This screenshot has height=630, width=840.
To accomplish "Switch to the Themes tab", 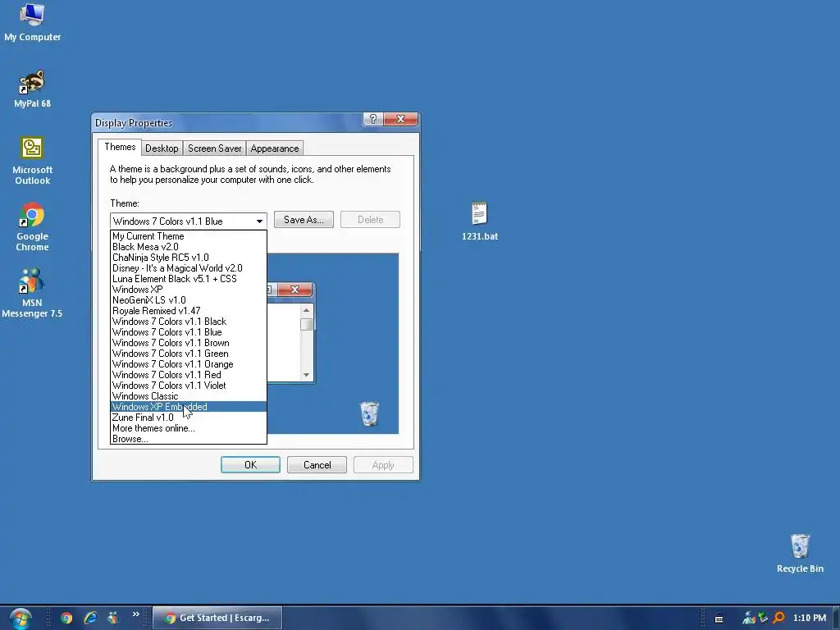I will point(120,148).
